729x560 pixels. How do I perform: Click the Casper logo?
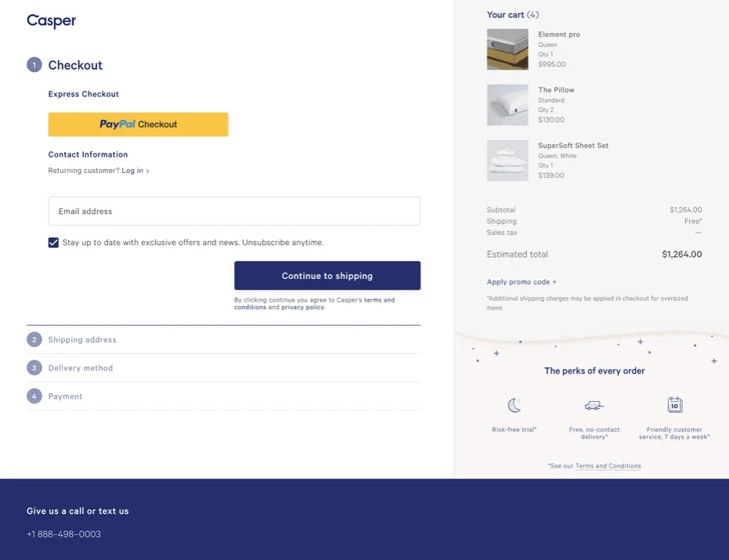(51, 21)
